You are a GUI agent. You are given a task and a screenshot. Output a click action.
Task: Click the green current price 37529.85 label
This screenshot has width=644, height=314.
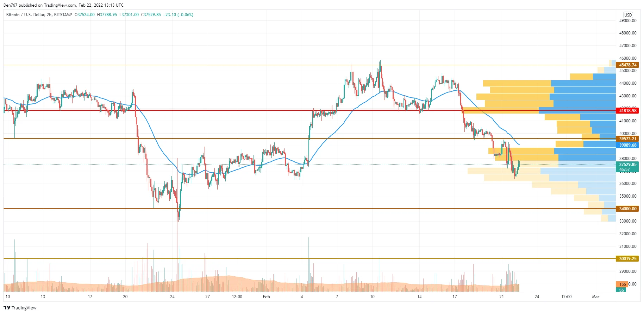click(627, 165)
